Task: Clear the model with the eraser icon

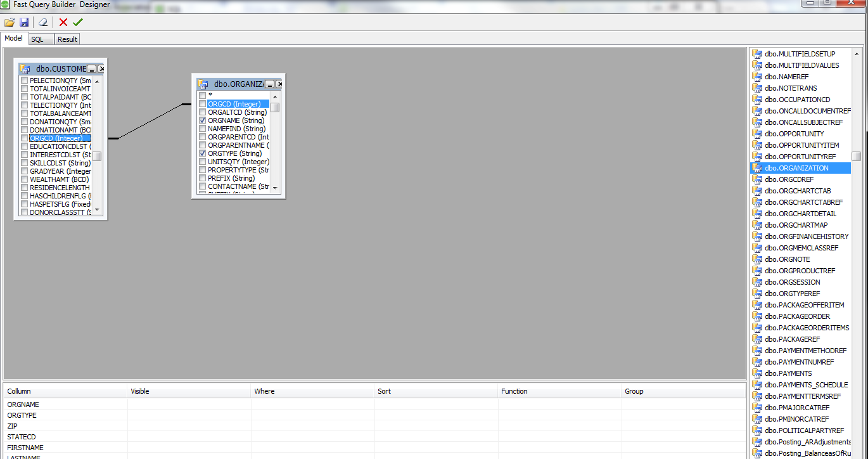Action: pyautogui.click(x=43, y=22)
